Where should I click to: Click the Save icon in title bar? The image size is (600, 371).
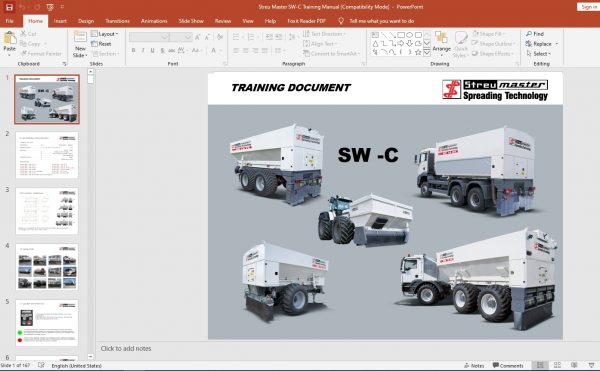9,7
